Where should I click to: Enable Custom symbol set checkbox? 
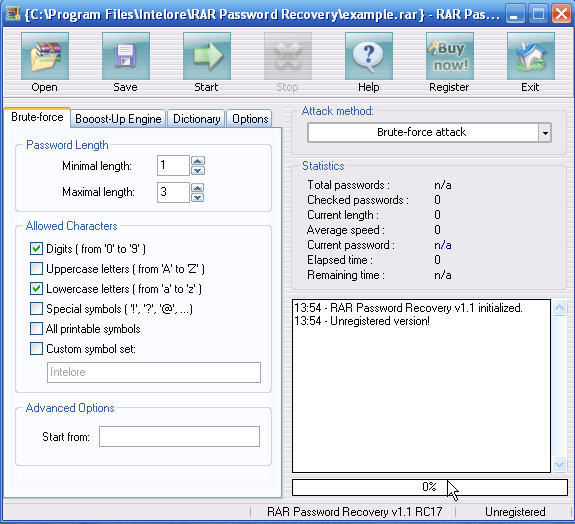click(36, 348)
